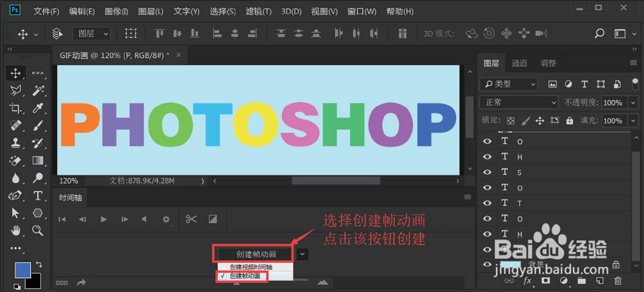Open the 时间轴 panel flyout menu
This screenshot has height=292, width=644.
tap(467, 197)
